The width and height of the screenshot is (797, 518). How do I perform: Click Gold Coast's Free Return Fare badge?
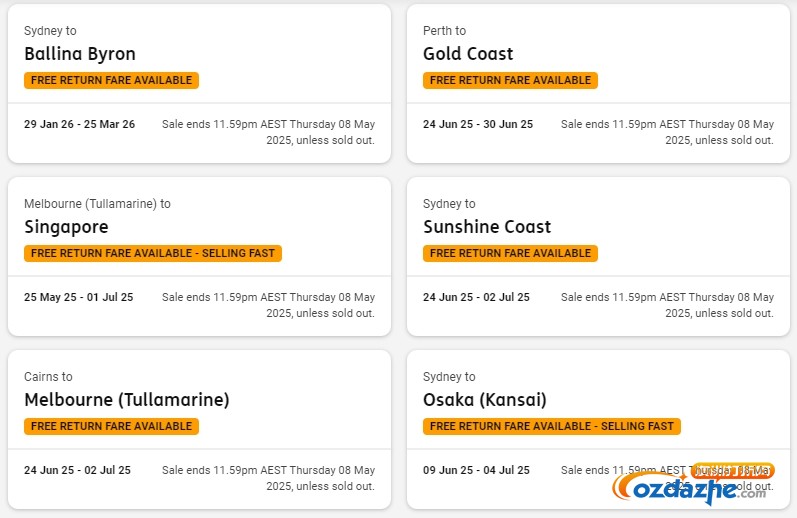point(510,80)
